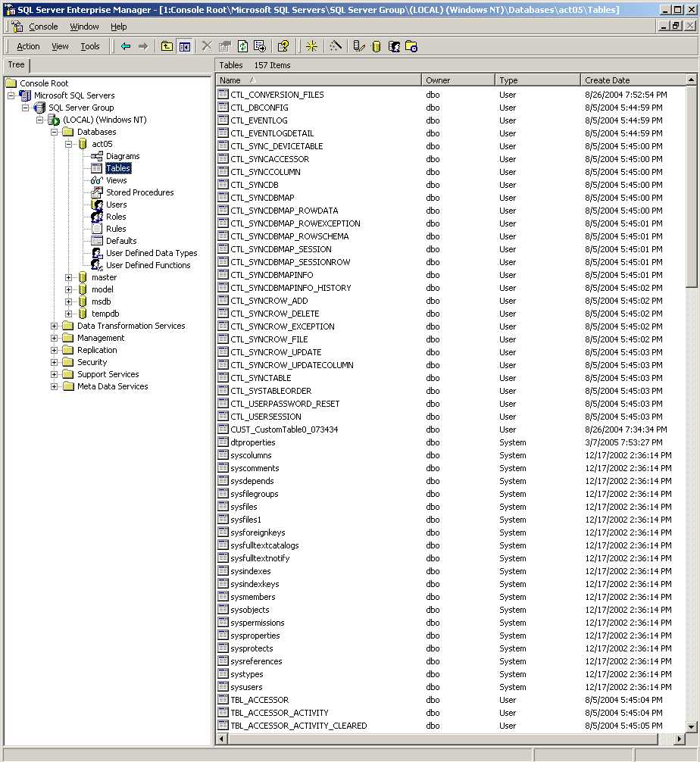Click the horizontal scrollbar left arrow
The width and height of the screenshot is (700, 762).
(222, 739)
